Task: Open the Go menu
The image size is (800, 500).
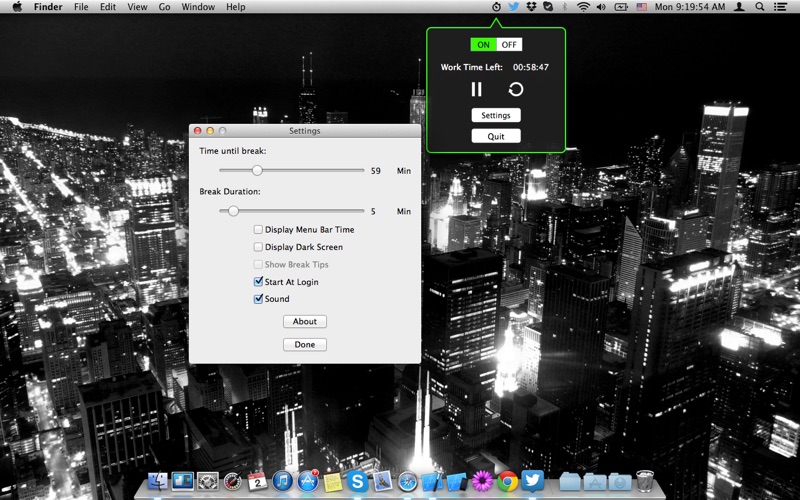Action: pyautogui.click(x=164, y=7)
